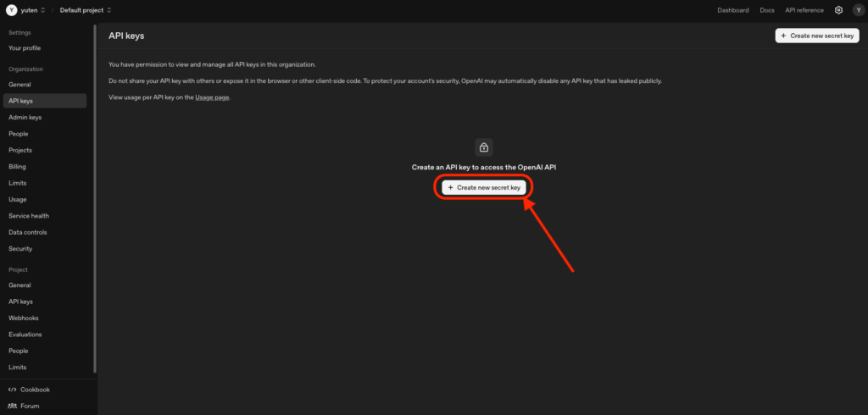Click the yuten organization avatar icon
Image resolution: width=868 pixels, height=415 pixels.
11,10
